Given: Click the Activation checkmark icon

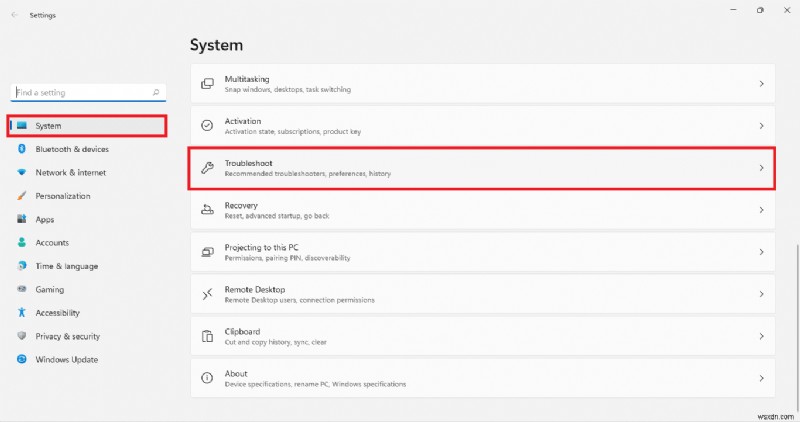Looking at the screenshot, I should [x=207, y=126].
